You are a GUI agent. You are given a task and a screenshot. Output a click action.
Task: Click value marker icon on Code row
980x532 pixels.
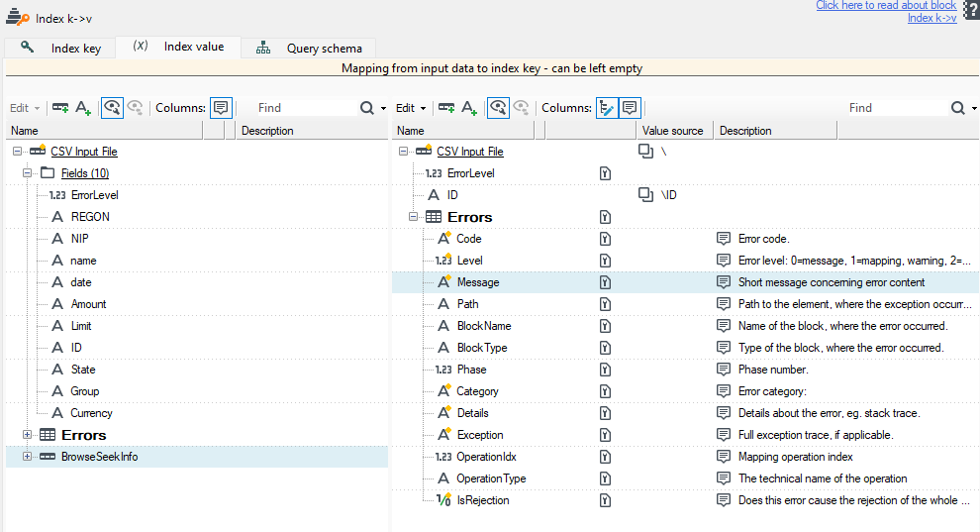coord(605,239)
